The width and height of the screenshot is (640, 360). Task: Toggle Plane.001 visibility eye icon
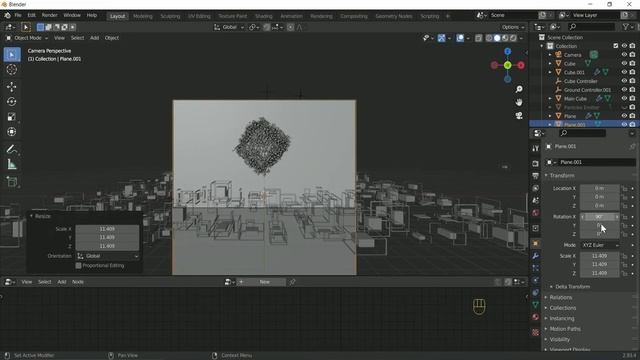[624, 124]
